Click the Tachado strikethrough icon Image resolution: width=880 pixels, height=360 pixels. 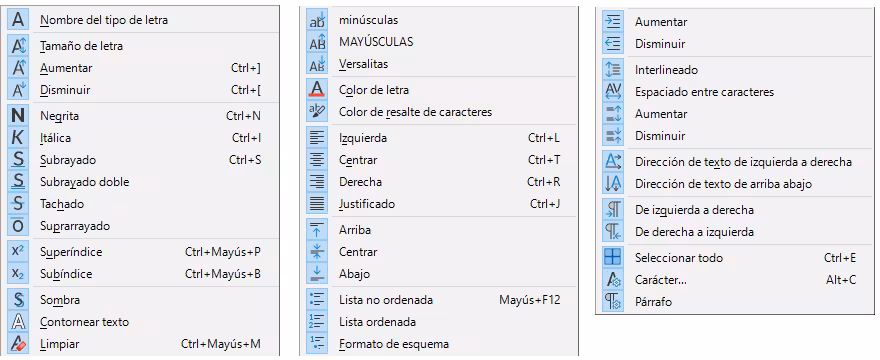(x=19, y=204)
